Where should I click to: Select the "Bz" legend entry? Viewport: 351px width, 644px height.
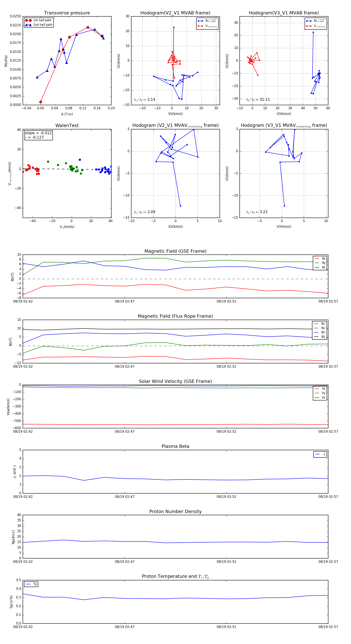320,268
